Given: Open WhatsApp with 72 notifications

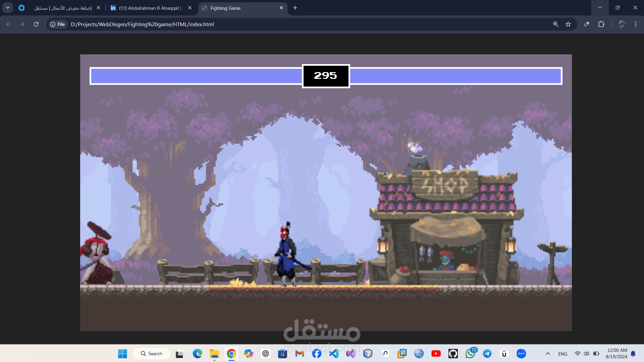Looking at the screenshot, I should [470, 354].
